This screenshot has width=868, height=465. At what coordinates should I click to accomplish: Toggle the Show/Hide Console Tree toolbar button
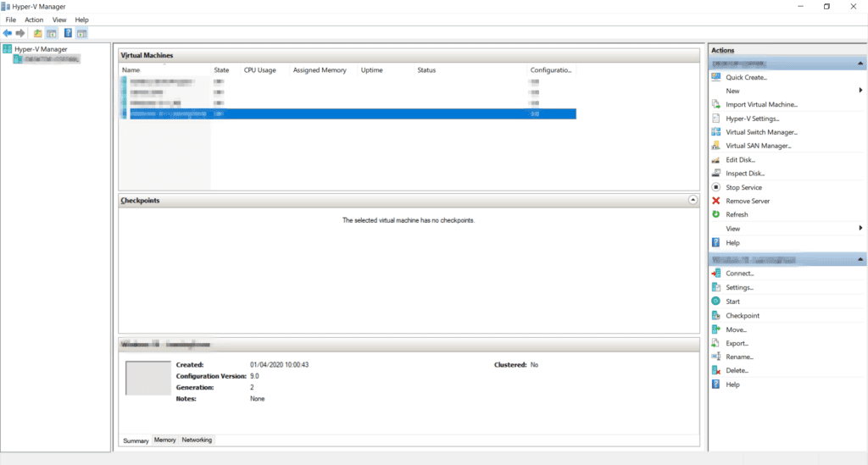52,33
